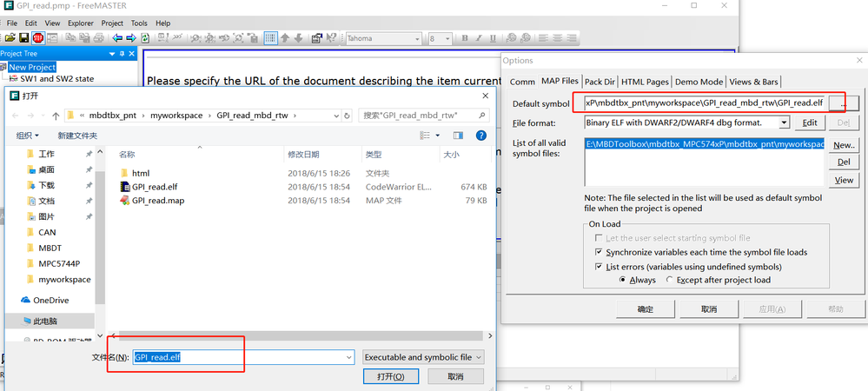The image size is (868, 391).
Task: Click the green Refresh page icon in toolbar
Action: click(x=145, y=38)
